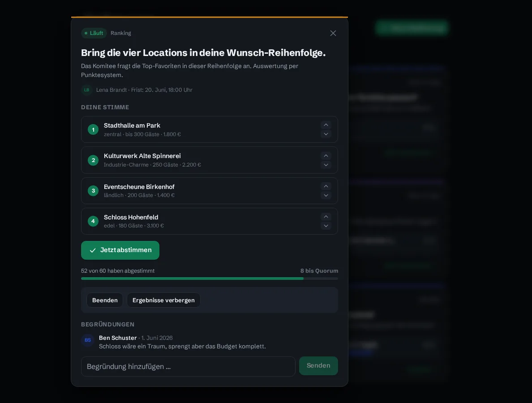532x403 pixels.
Task: Move Stadthalle am Park up
Action: 326,125
